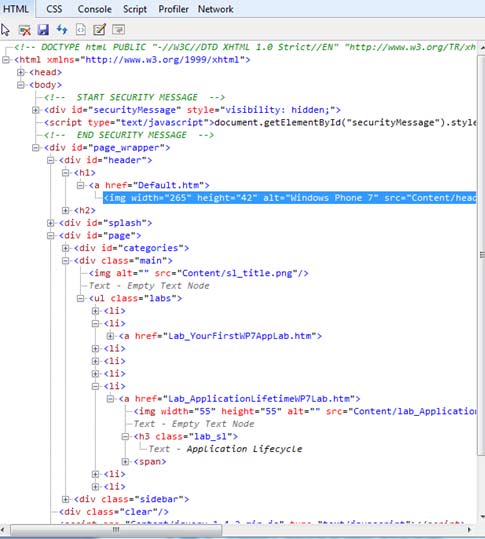Click the horizontal scrollbar left arrow
Viewport: 485px width, 539px height.
pyautogui.click(x=3, y=529)
